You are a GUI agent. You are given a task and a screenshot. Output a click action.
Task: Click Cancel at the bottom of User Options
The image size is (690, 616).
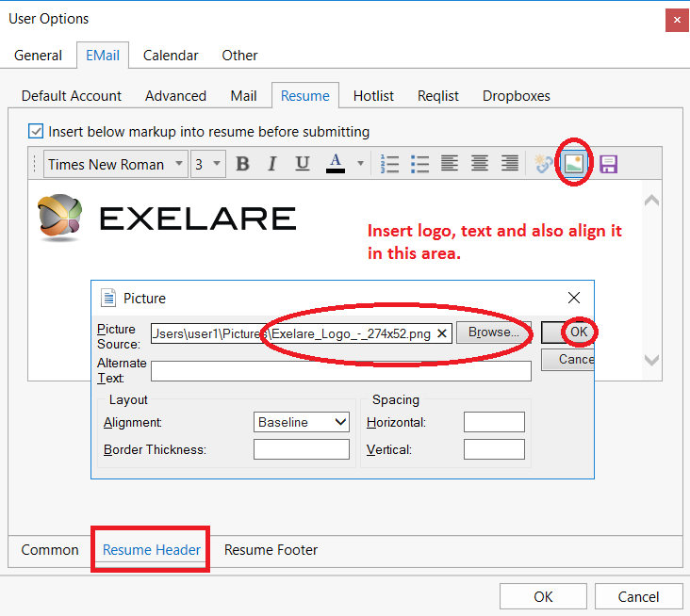(x=638, y=596)
